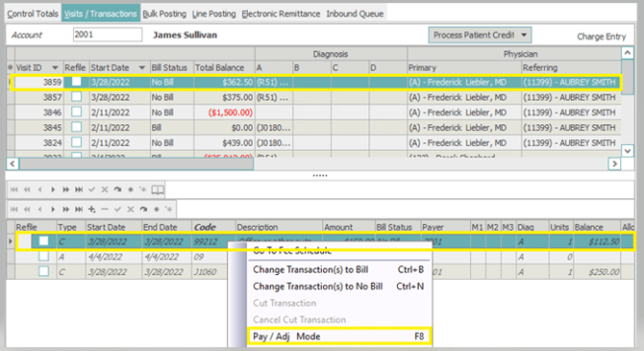This screenshot has width=644, height=351.
Task: Tick Refile checkbox for code 09 transaction
Action: click(43, 256)
